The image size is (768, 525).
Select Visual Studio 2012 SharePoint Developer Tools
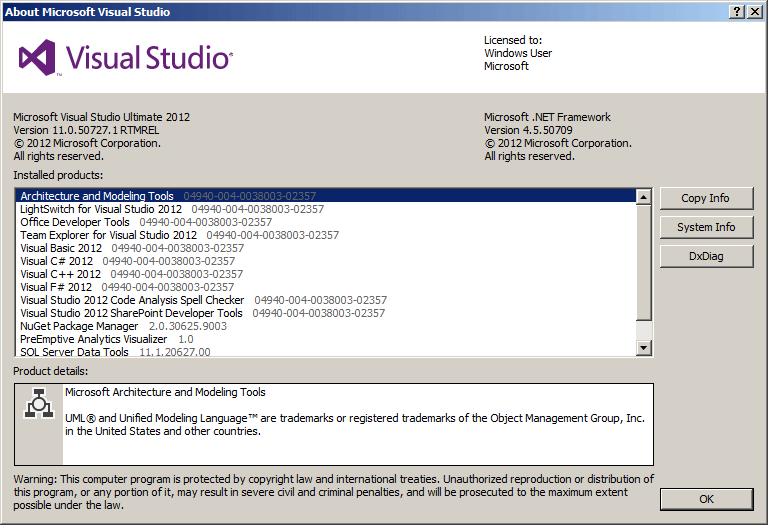coord(326,313)
